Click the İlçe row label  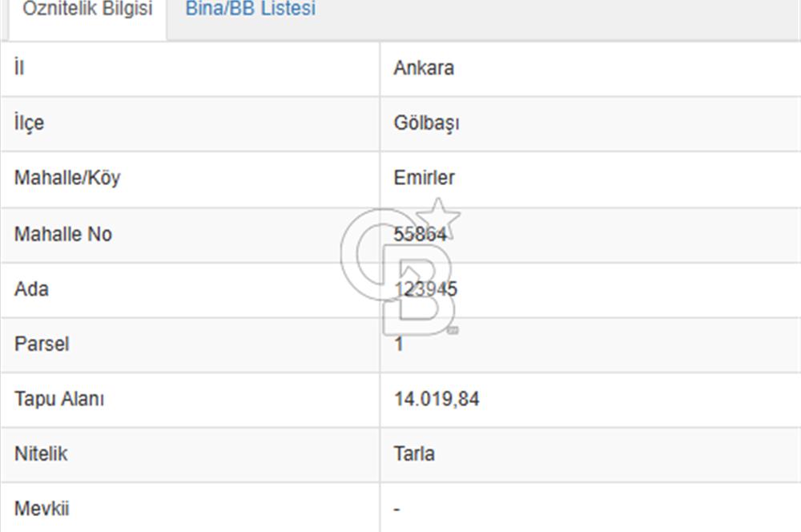coord(29,123)
